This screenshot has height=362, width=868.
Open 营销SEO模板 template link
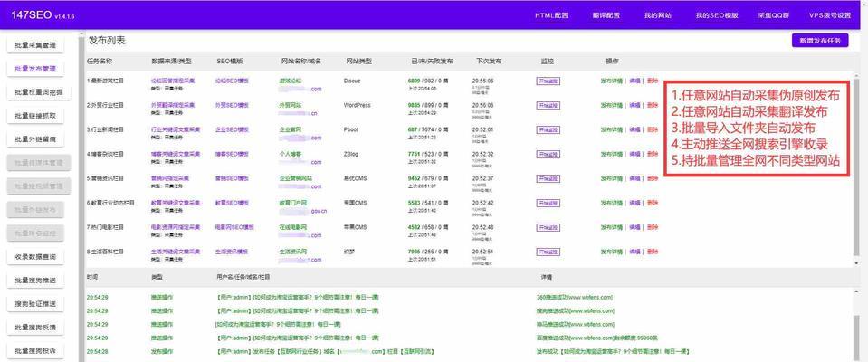point(232,178)
